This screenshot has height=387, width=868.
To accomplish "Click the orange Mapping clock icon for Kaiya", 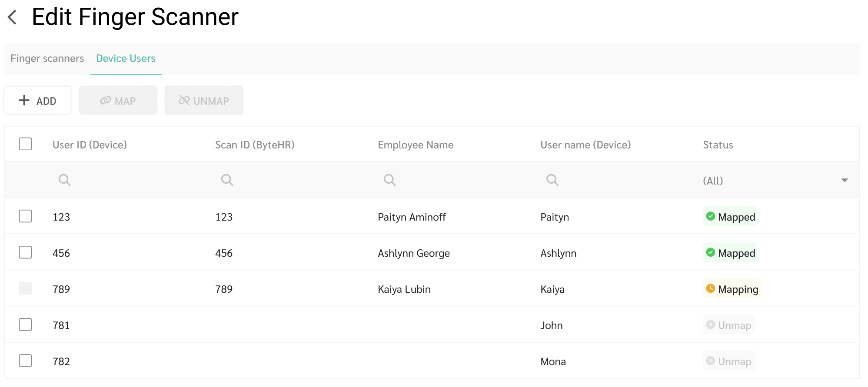I will pyautogui.click(x=711, y=288).
